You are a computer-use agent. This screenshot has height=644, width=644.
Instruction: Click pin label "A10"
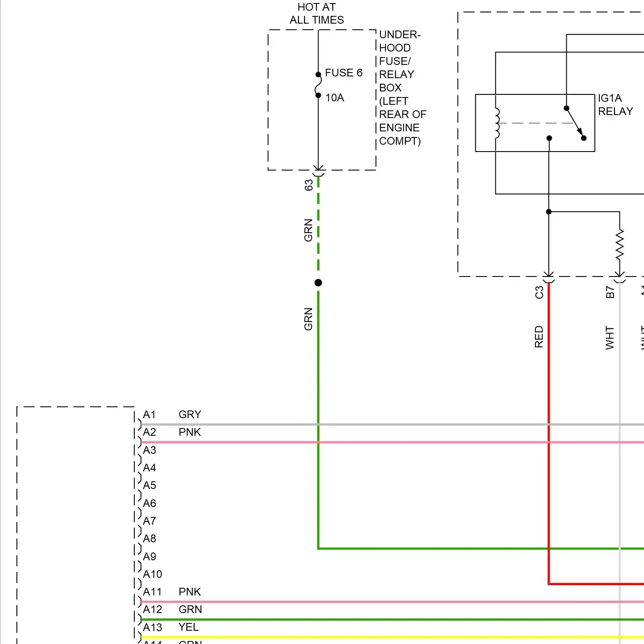[152, 574]
